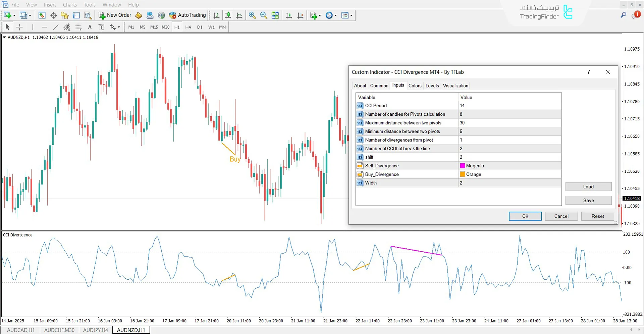Select the Crosshair tool

pyautogui.click(x=19, y=27)
